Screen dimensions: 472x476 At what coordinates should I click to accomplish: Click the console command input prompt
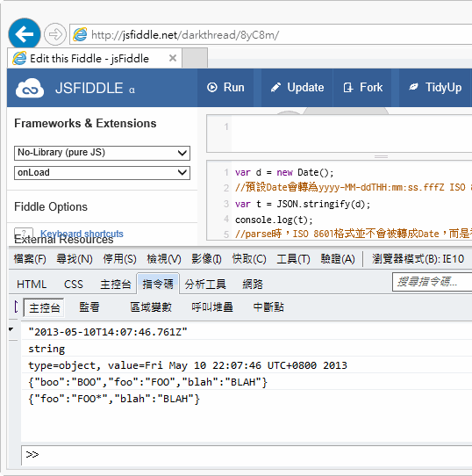click(247, 454)
